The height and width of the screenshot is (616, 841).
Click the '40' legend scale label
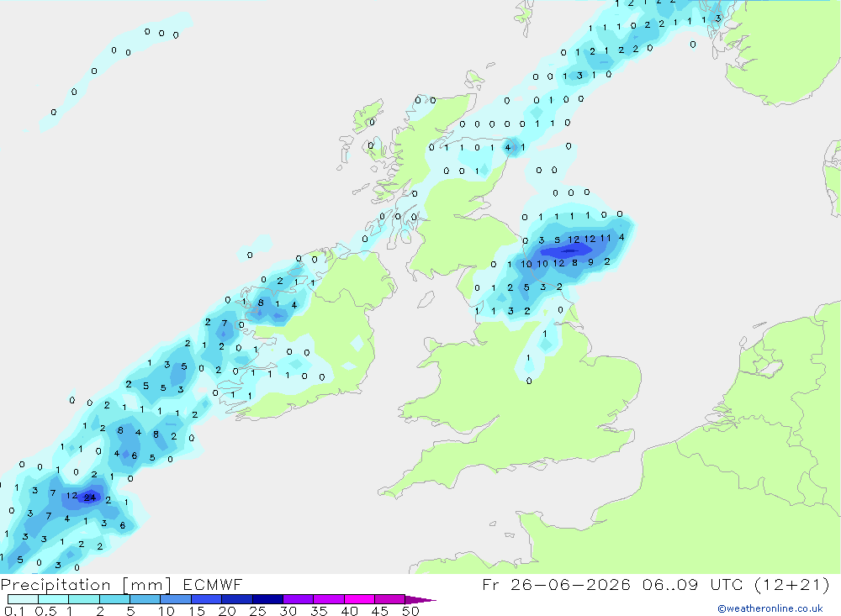(x=349, y=611)
